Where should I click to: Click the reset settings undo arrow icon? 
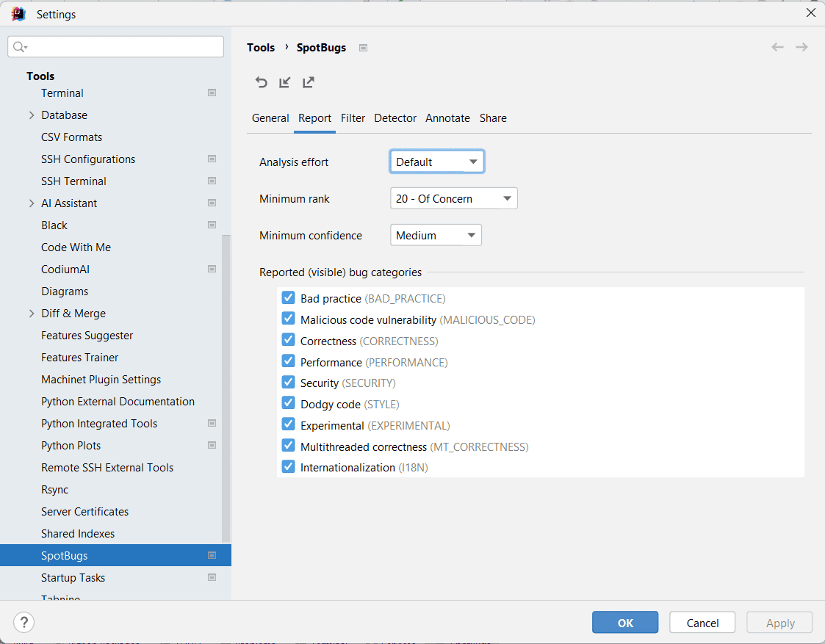(261, 82)
